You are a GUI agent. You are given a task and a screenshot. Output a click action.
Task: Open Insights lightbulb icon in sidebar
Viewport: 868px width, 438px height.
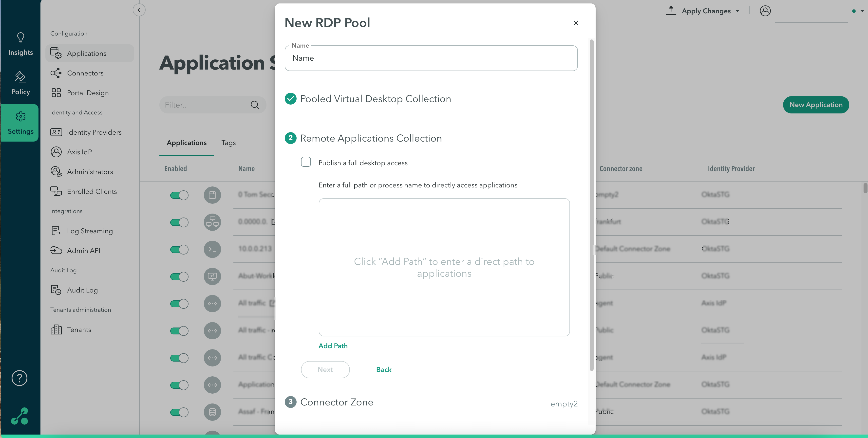(x=20, y=37)
